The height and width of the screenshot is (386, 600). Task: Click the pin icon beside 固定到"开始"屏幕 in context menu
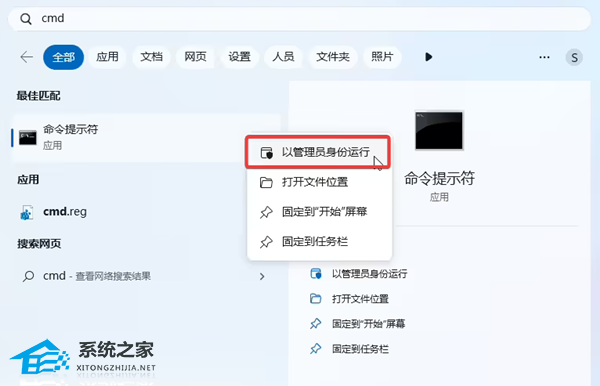(266, 212)
